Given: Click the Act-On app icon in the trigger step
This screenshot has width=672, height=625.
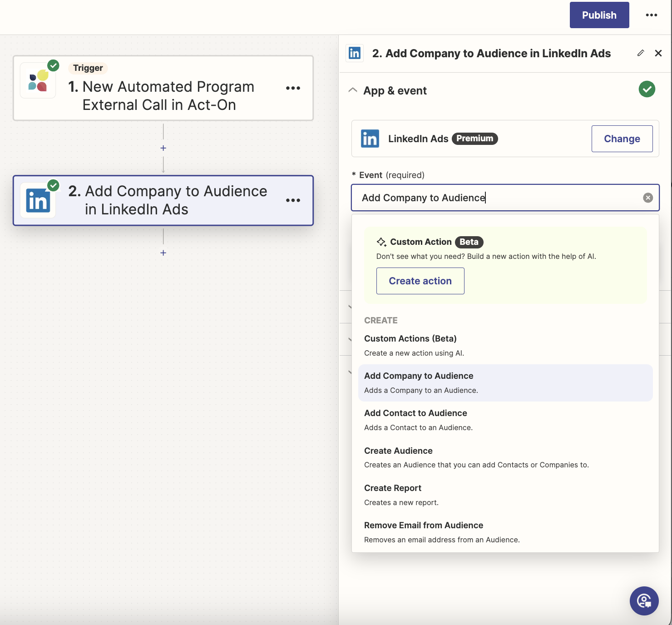Looking at the screenshot, I should [x=38, y=80].
